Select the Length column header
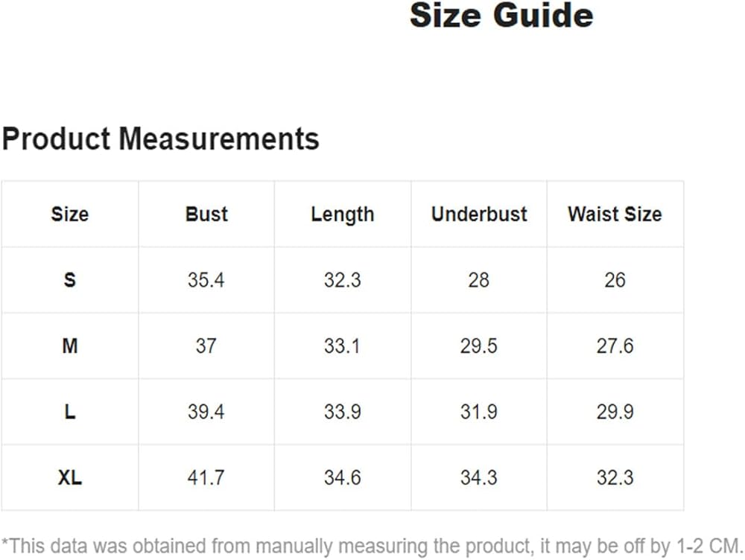Viewport: 745px width, 560px height. coord(343,214)
